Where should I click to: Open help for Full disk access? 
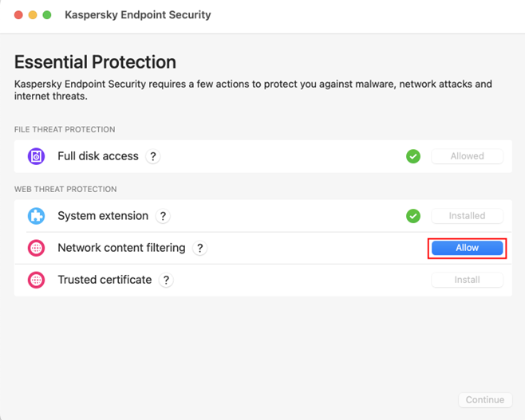[x=153, y=156]
